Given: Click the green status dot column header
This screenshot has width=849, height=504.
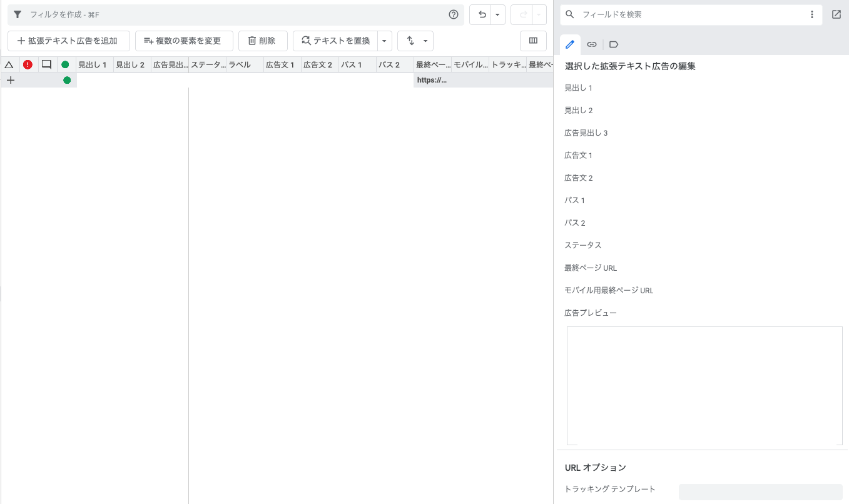Looking at the screenshot, I should tap(65, 64).
